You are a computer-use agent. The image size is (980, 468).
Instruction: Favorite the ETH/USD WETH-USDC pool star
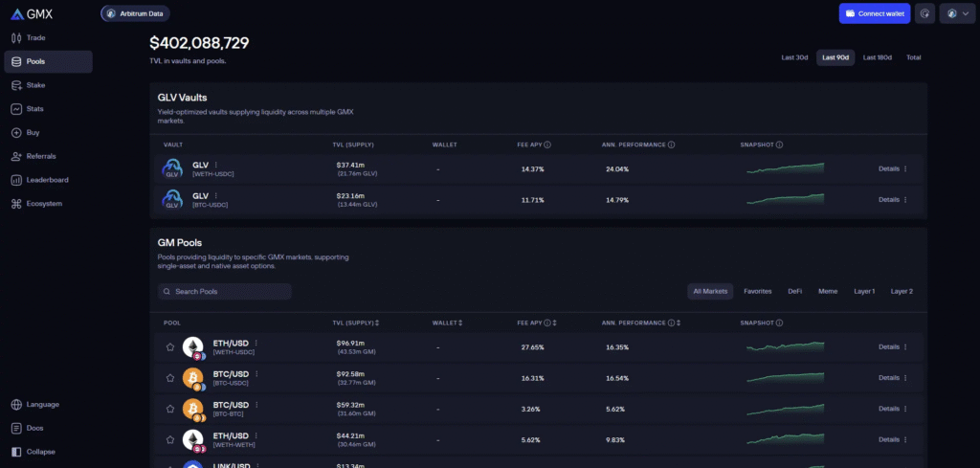click(169, 346)
